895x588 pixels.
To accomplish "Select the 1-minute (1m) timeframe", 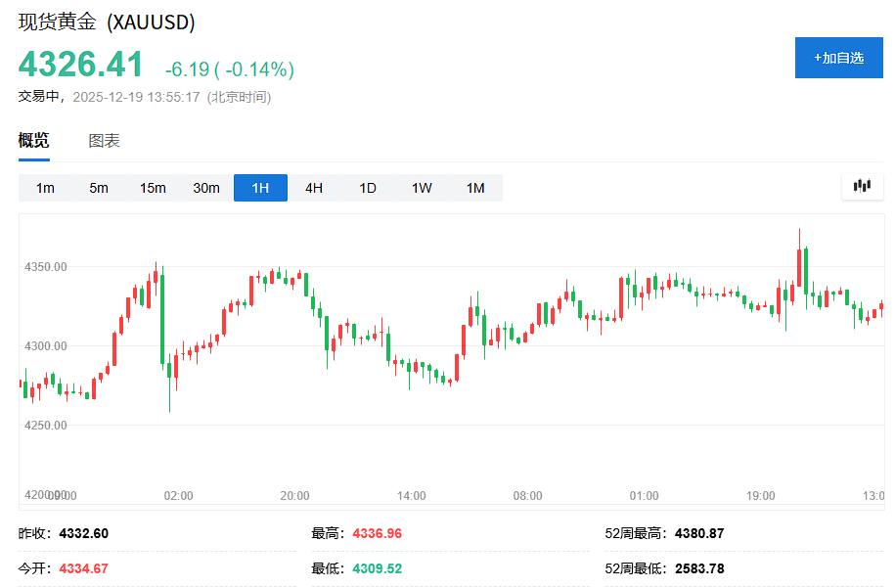I will coord(45,188).
